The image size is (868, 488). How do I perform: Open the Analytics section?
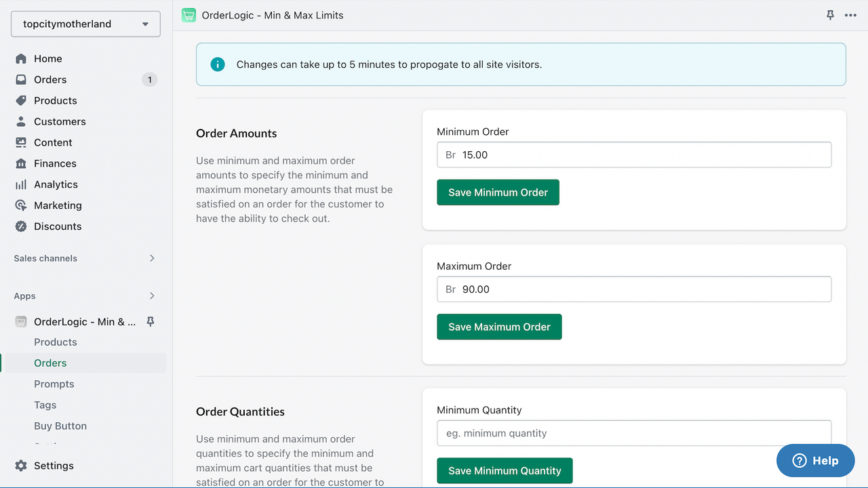point(56,184)
